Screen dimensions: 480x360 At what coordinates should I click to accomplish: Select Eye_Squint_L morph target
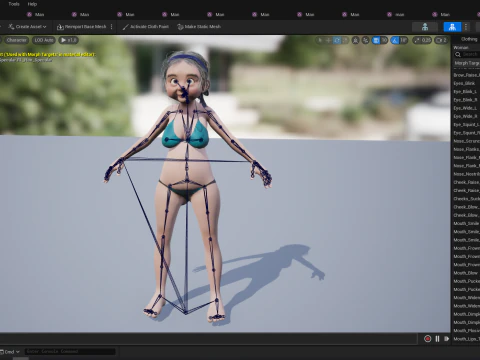pyautogui.click(x=466, y=125)
